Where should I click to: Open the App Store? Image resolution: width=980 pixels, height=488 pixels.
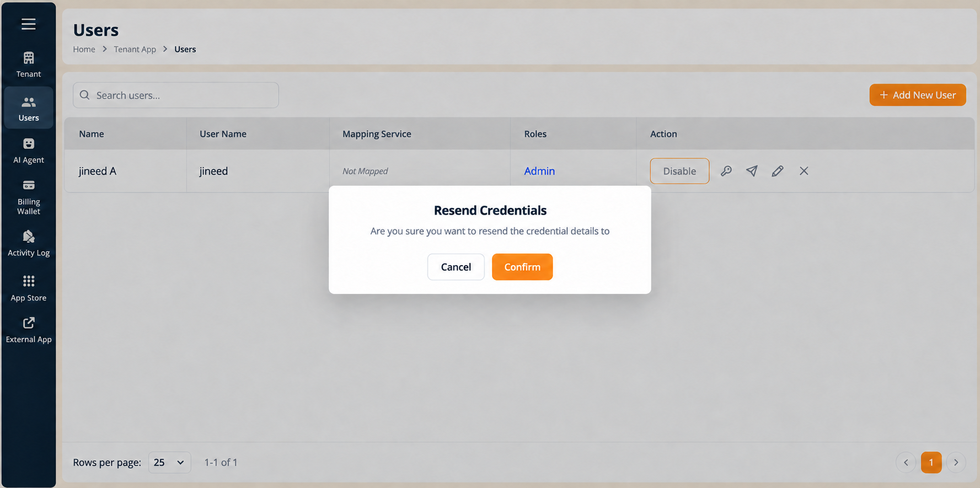click(29, 288)
